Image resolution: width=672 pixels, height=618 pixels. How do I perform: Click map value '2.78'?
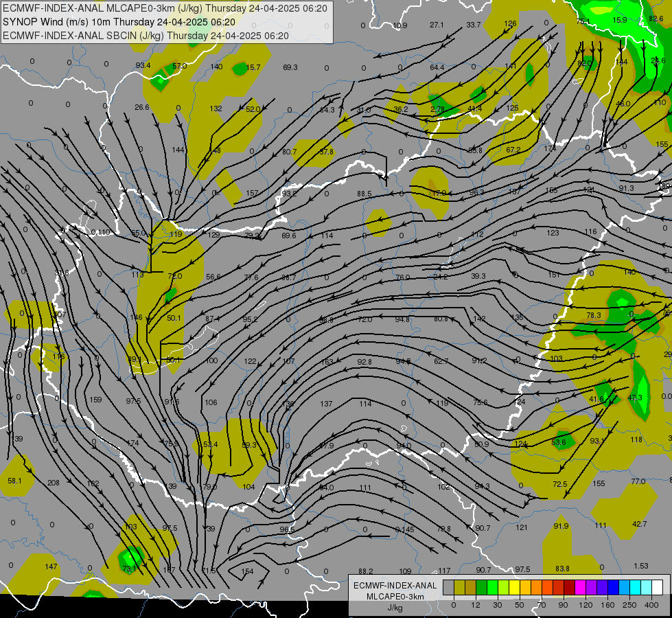(437, 109)
